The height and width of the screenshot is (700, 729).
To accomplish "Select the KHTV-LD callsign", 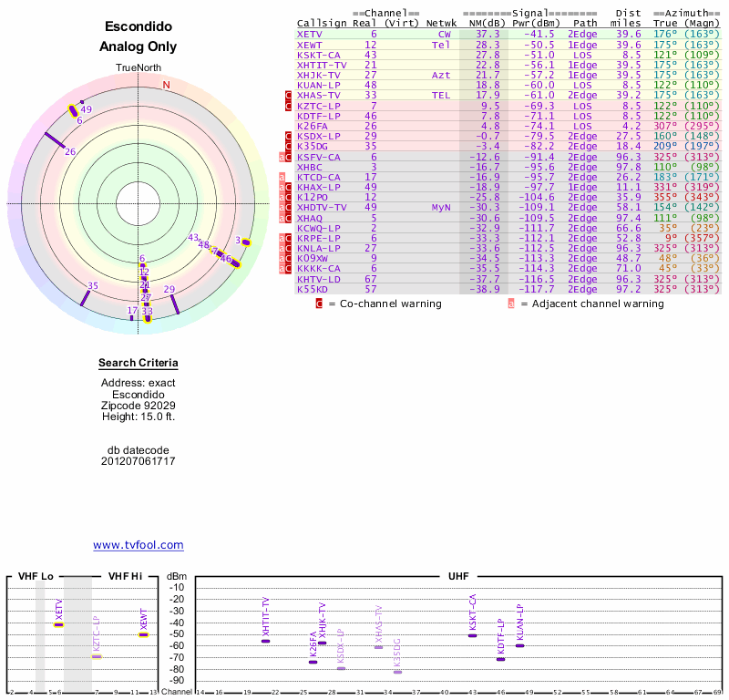I will coord(319,280).
